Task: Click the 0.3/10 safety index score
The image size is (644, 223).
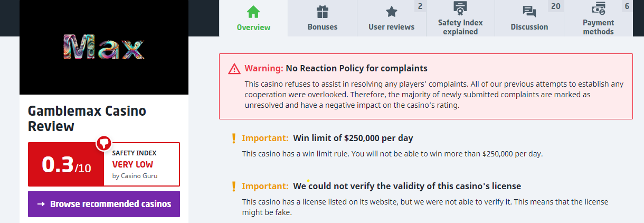Action: [66, 165]
